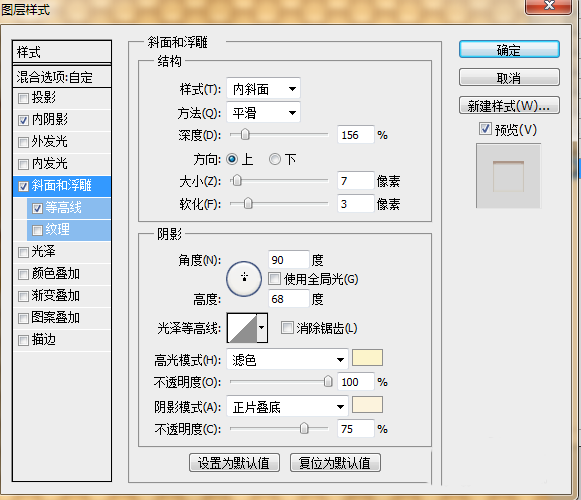Image resolution: width=581 pixels, height=500 pixels.
Task: Click the highlight mode color swatch
Action: [x=367, y=358]
